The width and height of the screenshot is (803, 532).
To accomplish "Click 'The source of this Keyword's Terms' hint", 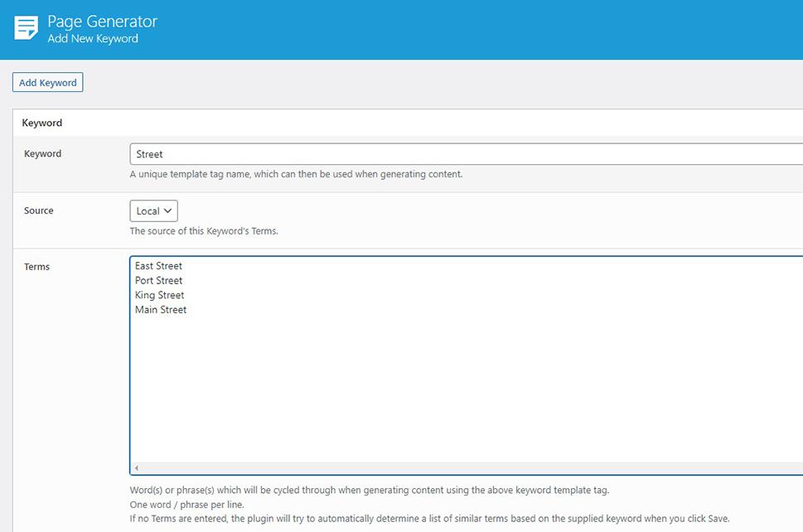I will click(x=204, y=231).
